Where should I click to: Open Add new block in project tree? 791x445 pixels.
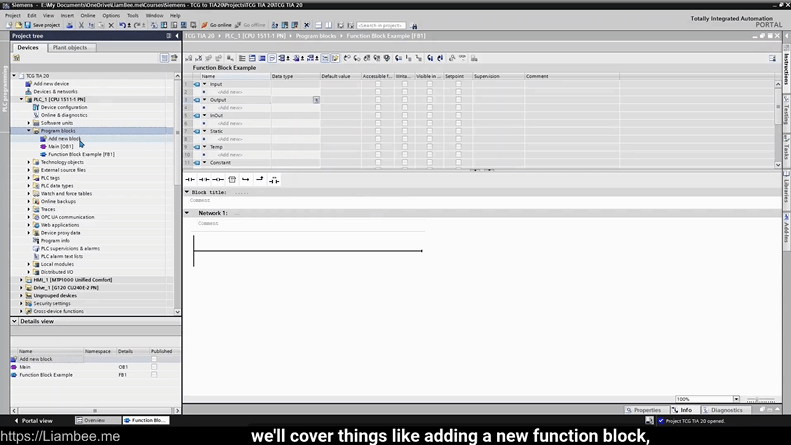point(64,139)
